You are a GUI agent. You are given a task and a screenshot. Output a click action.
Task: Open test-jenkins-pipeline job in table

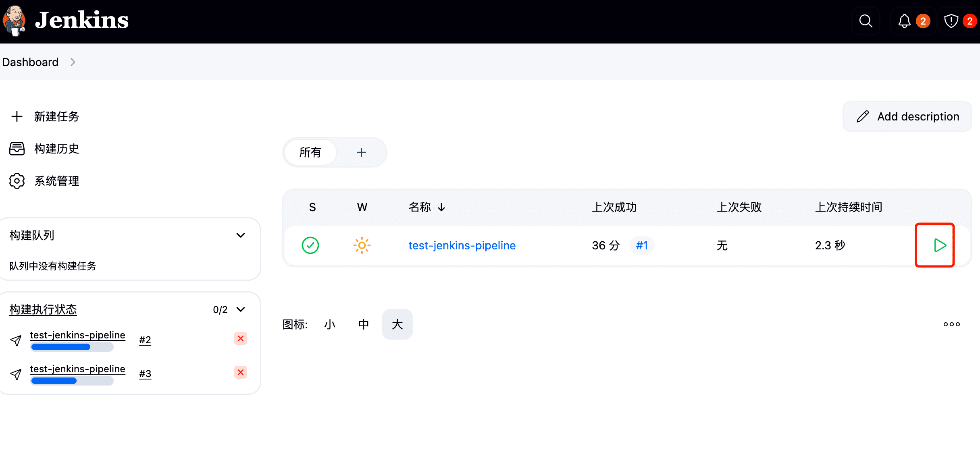(462, 245)
